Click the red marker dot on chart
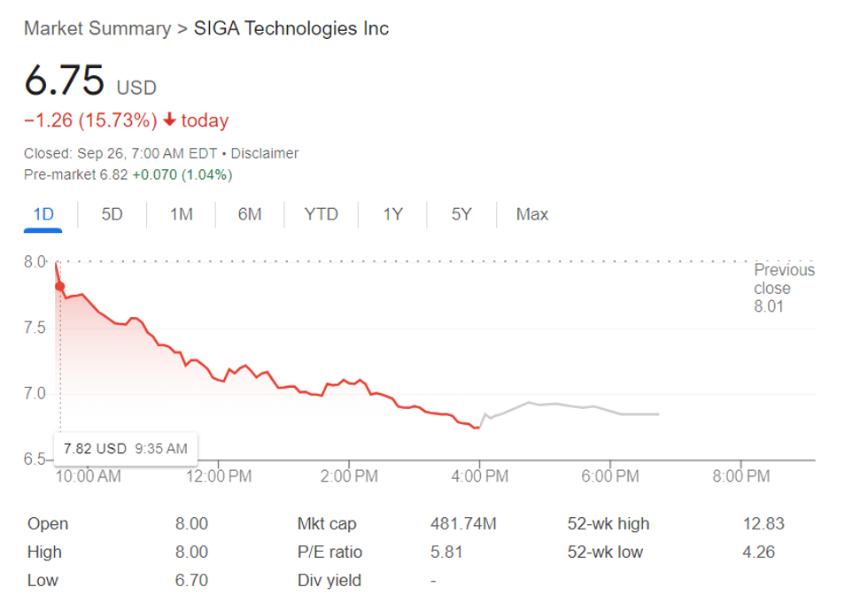Image resolution: width=868 pixels, height=595 pixels. point(60,286)
